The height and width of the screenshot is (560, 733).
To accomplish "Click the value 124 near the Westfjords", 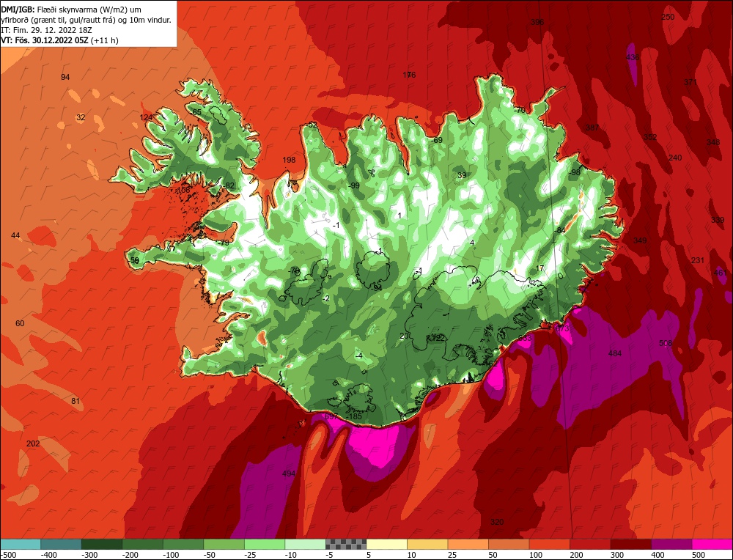I will 146,117.
